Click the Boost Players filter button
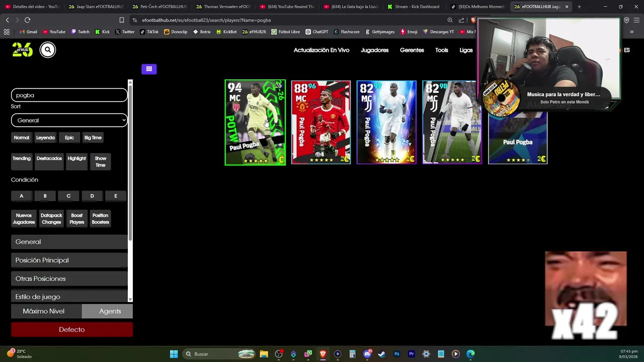Image resolution: width=644 pixels, height=362 pixels. tap(76, 219)
